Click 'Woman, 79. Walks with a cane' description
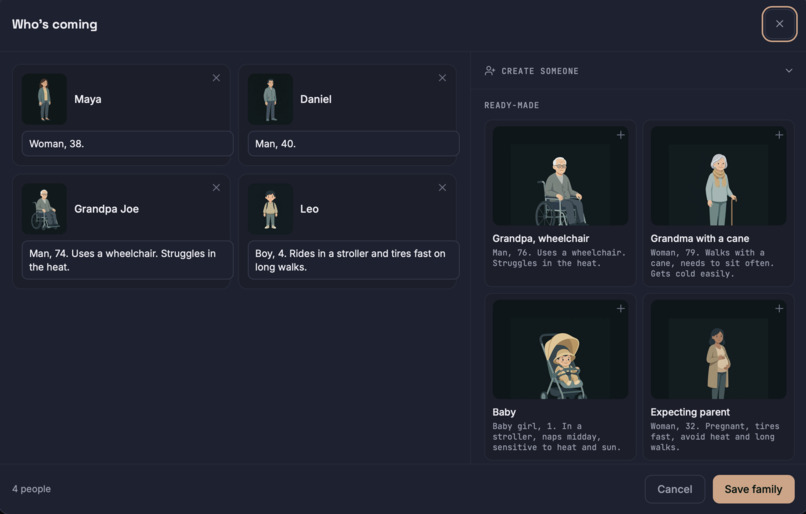Screen dimensions: 806x514 coord(712,263)
